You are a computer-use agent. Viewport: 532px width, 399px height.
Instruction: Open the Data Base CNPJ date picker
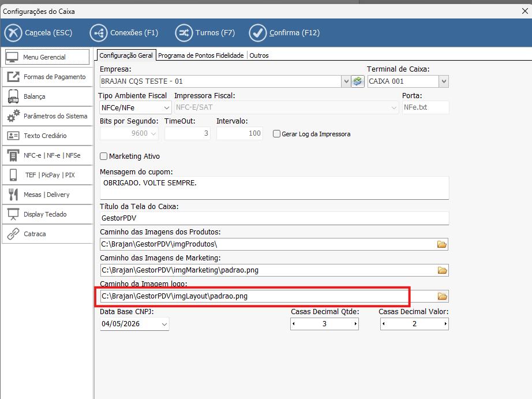[x=164, y=325]
